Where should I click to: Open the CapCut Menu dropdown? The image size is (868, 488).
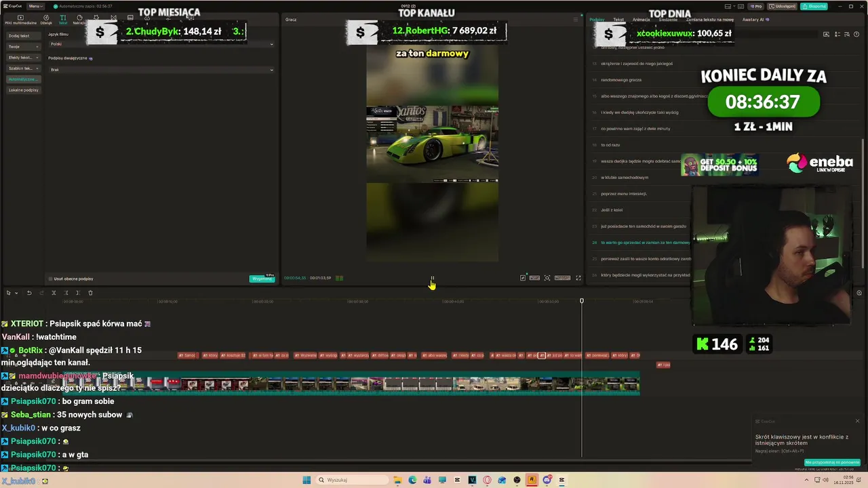35,6
